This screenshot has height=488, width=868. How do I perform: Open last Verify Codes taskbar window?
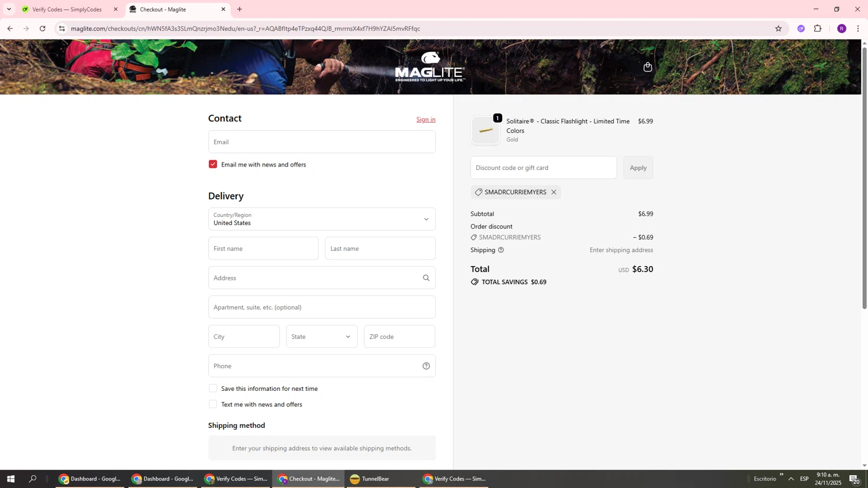(454, 479)
